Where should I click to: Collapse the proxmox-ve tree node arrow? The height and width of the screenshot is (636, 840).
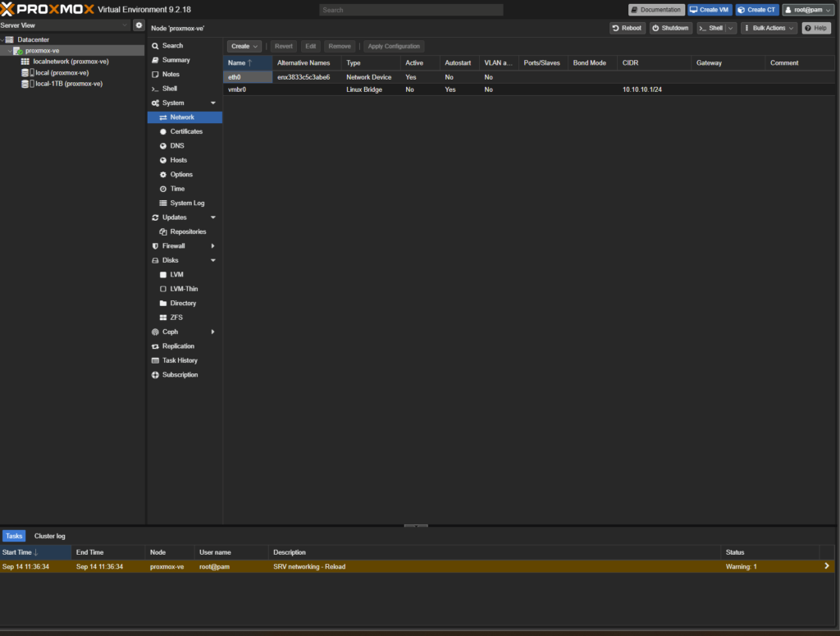(9, 50)
